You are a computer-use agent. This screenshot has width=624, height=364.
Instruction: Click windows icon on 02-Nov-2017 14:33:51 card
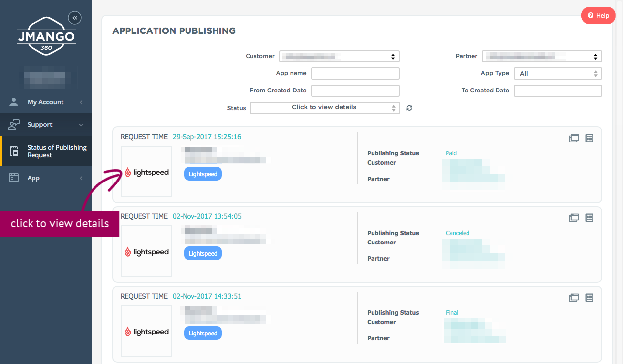(x=574, y=298)
